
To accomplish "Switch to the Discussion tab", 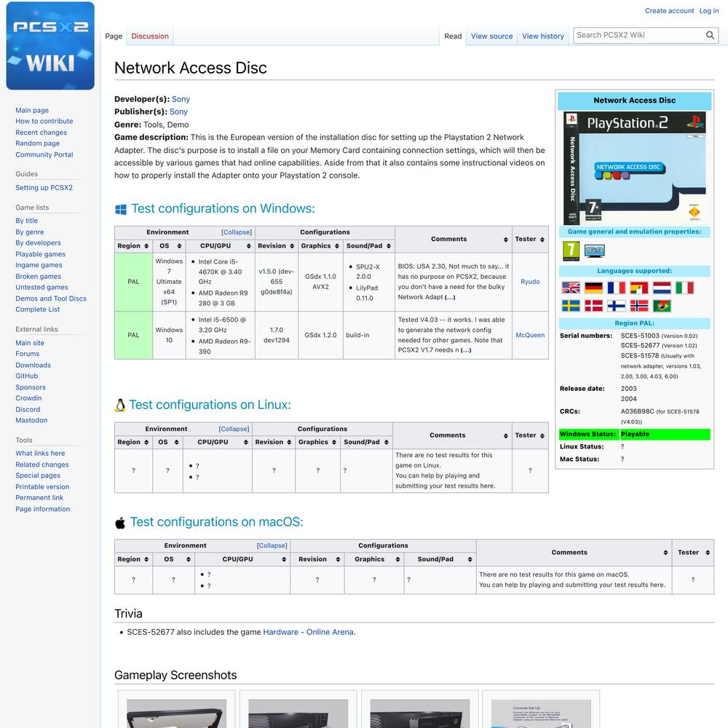I will tap(150, 36).
